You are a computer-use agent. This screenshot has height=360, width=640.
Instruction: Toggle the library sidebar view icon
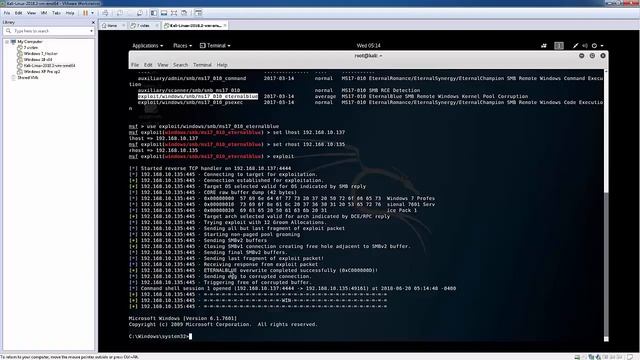point(154,13)
